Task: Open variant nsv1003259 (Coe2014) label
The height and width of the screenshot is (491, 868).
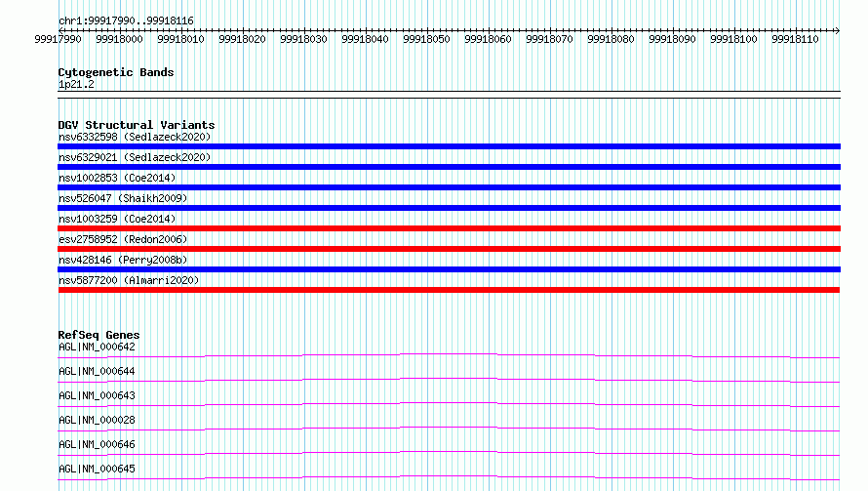Action: 117,219
